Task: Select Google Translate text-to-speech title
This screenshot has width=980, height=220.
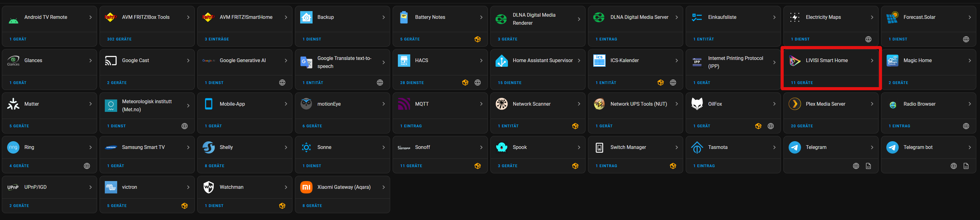Action: 344,62
